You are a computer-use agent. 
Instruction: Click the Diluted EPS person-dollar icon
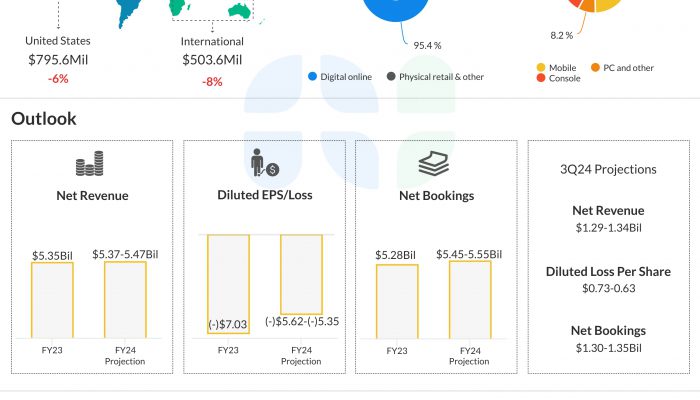tap(264, 163)
